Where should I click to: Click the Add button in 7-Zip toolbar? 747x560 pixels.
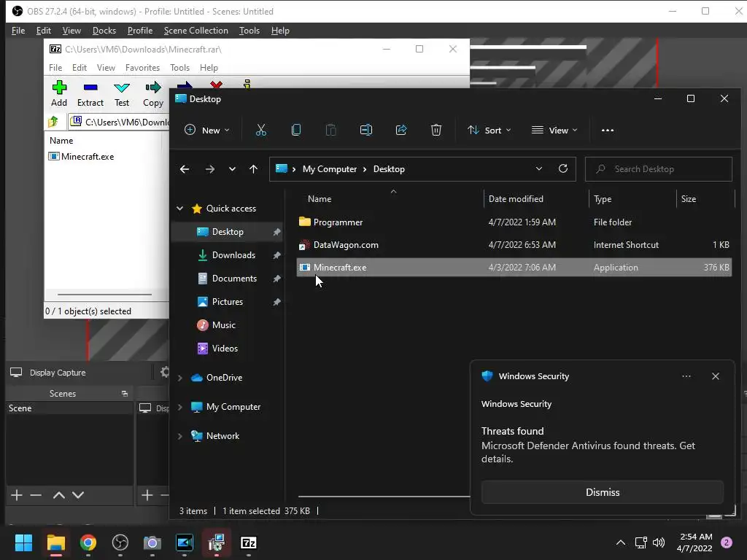[x=59, y=93]
